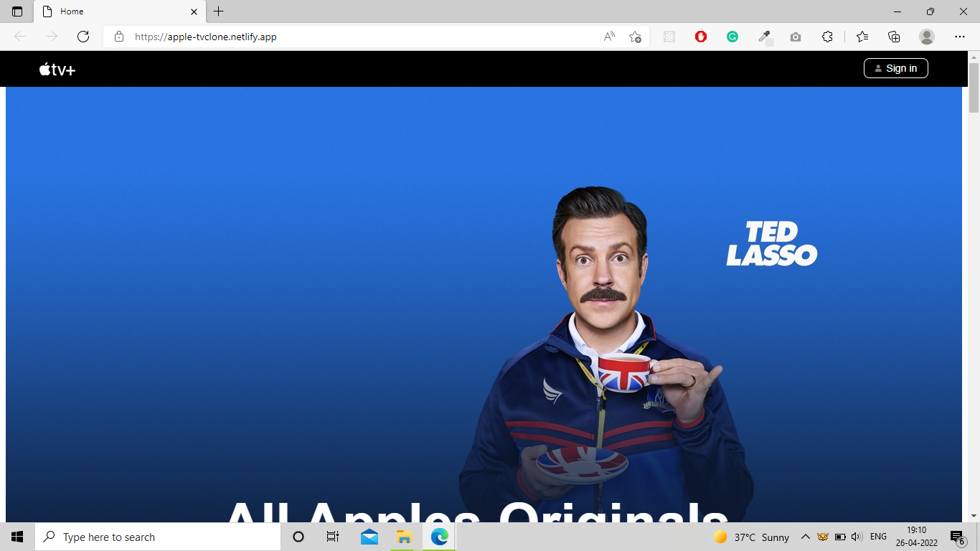This screenshot has height=551, width=980.
Task: Open a new browser tab
Action: coord(219,11)
